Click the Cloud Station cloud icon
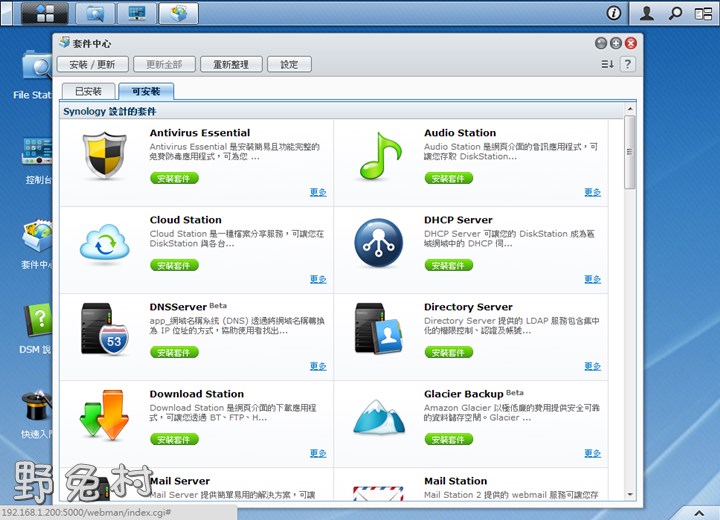This screenshot has width=720, height=520. (105, 242)
